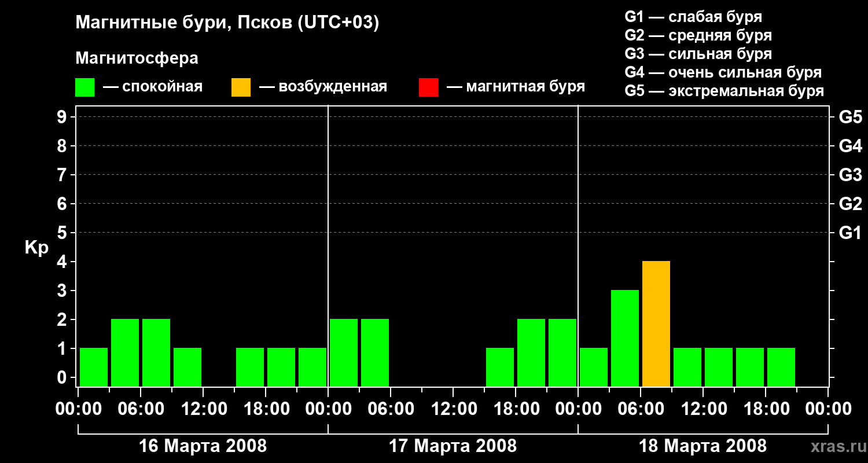Click the green Kp 3 bar on 18 March
Viewport: 868px width, 463px height.
click(625, 339)
